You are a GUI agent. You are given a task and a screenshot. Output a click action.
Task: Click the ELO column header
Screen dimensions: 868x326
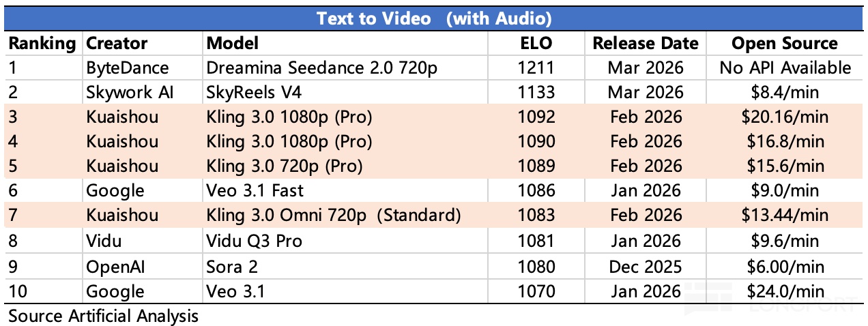[536, 44]
